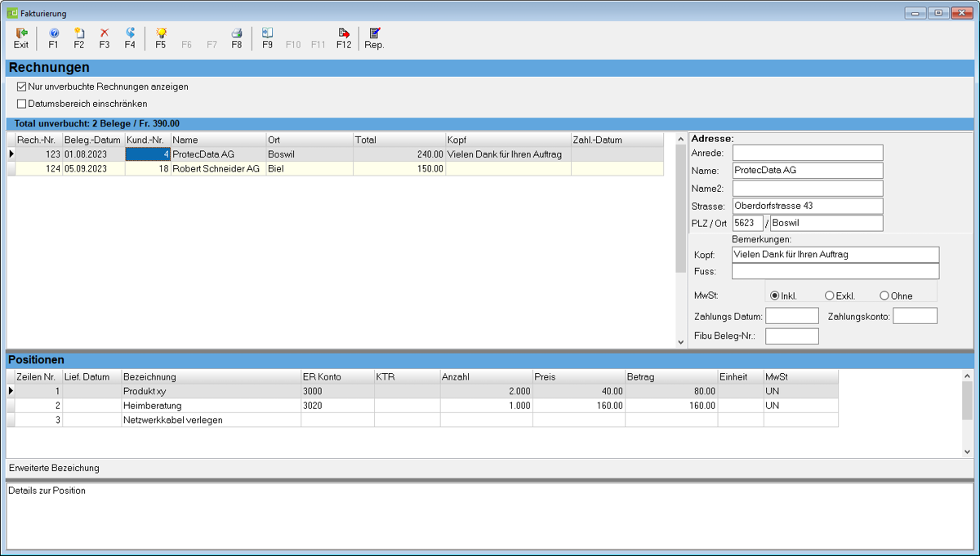Click the 'Biel' location cell
980x556 pixels.
tap(310, 169)
